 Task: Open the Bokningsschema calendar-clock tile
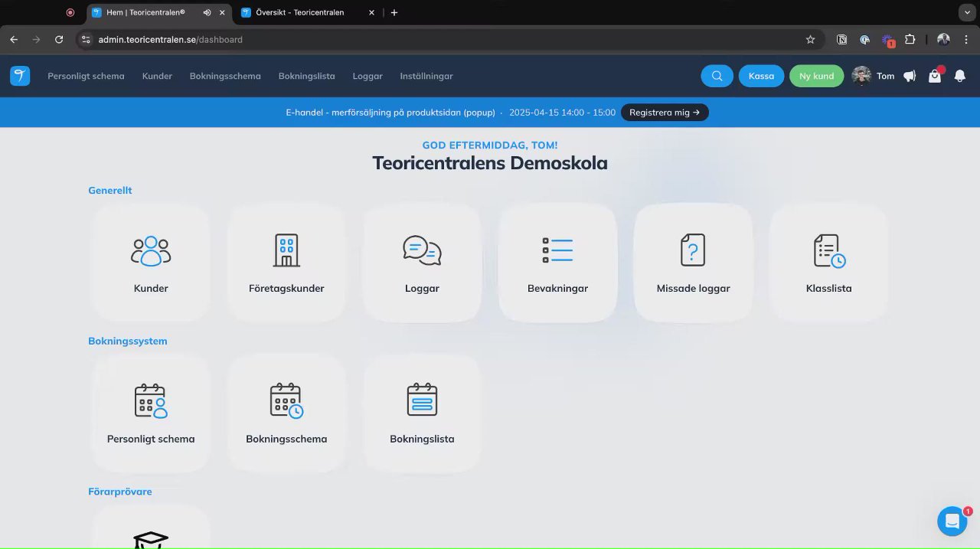click(x=286, y=413)
